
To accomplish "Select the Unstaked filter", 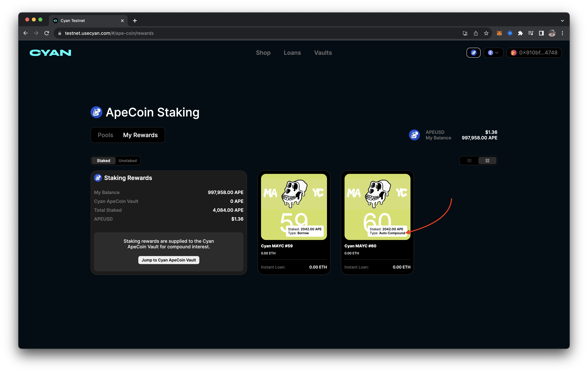I will pos(127,161).
